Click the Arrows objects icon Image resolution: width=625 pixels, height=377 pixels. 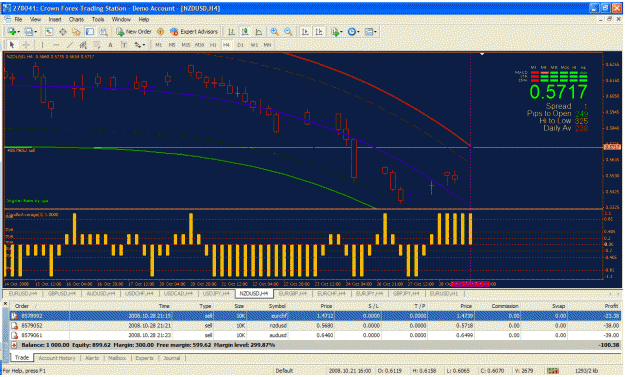tap(138, 45)
